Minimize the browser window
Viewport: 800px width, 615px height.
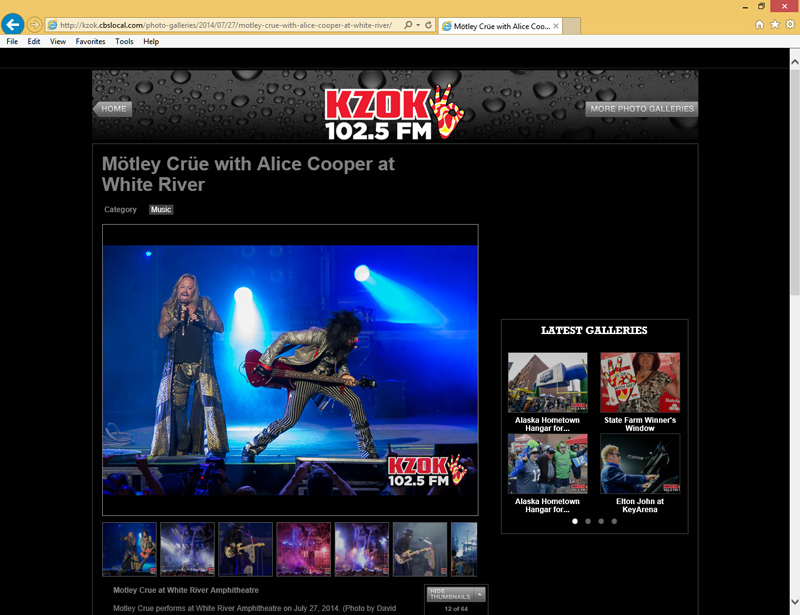(x=745, y=7)
